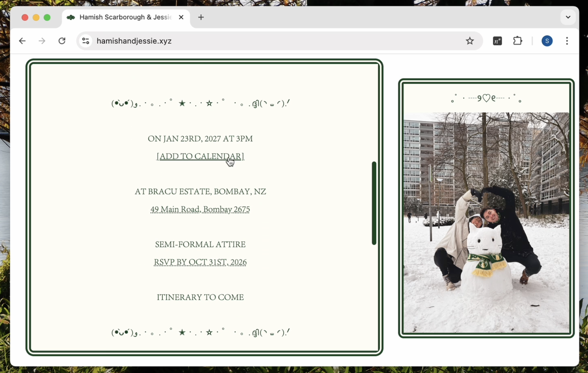Screen dimensions: 588x373
Task: Click the snowman couple photo
Action: 486,222
